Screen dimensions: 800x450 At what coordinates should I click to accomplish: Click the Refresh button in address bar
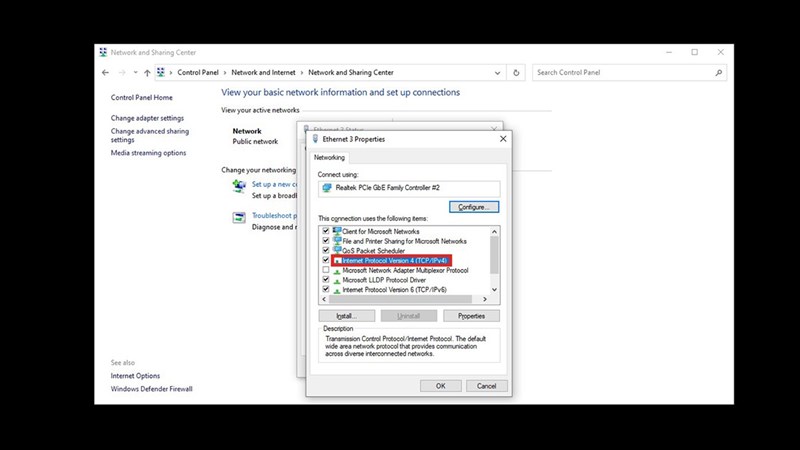pyautogui.click(x=516, y=73)
